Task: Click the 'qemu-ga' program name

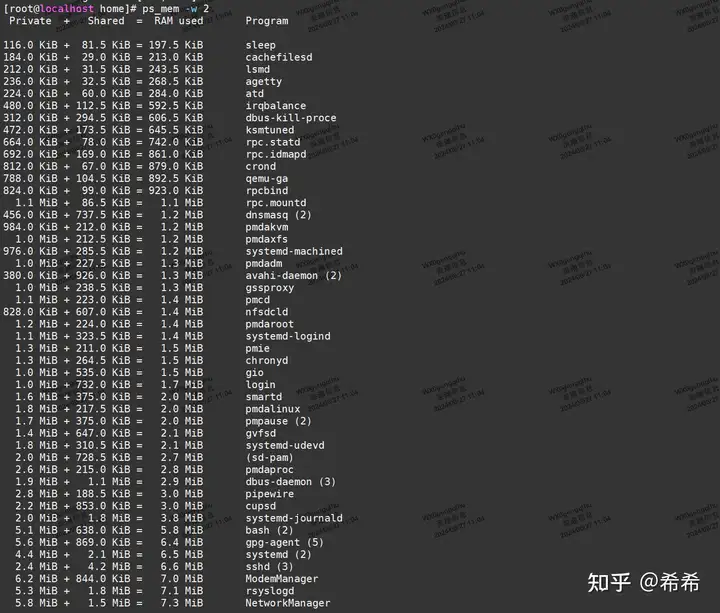Action: coord(267,179)
